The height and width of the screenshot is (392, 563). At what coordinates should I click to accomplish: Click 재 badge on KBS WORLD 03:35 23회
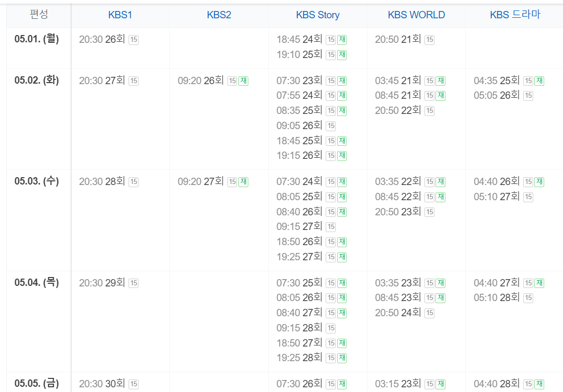tap(441, 283)
